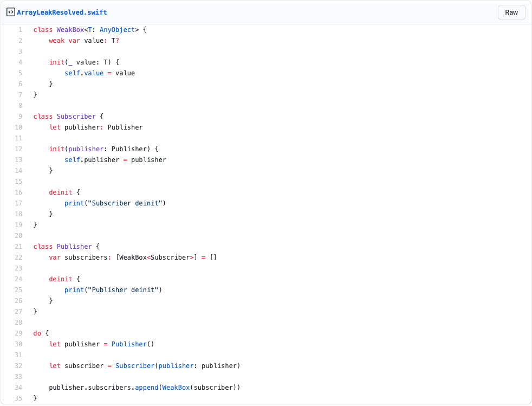532x406 pixels.
Task: Click the code file icon beside the filename
Action: [x=10, y=12]
